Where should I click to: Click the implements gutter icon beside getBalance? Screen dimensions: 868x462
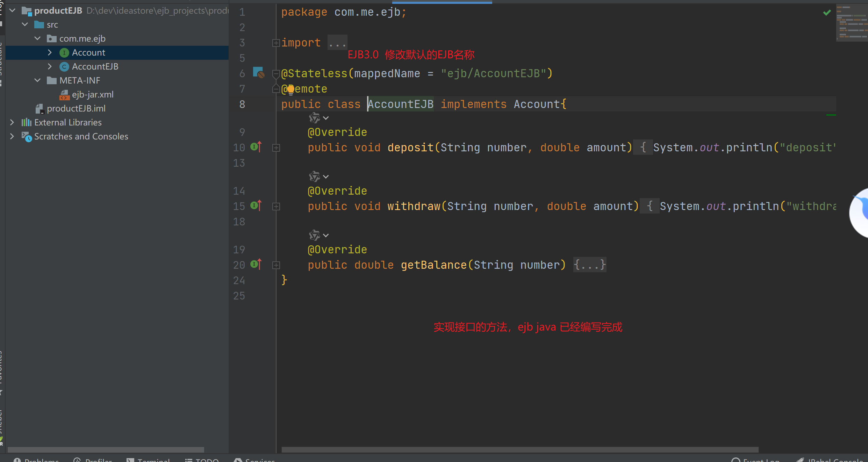(256, 264)
